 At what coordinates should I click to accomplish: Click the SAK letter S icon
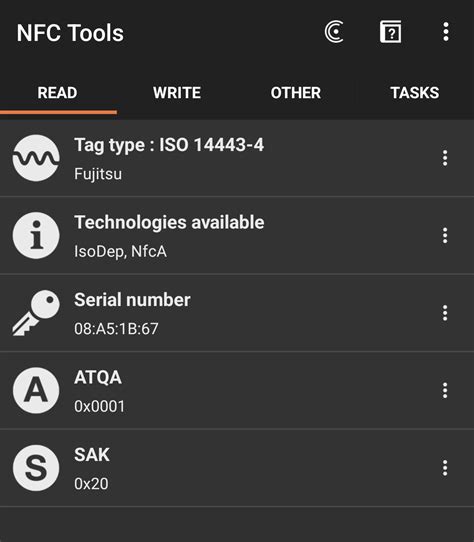pos(36,468)
